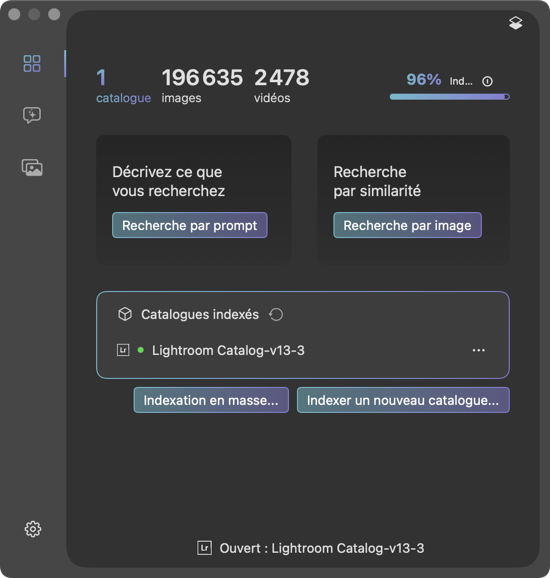
Task: Click the 96% indexing progress bar
Action: (450, 97)
